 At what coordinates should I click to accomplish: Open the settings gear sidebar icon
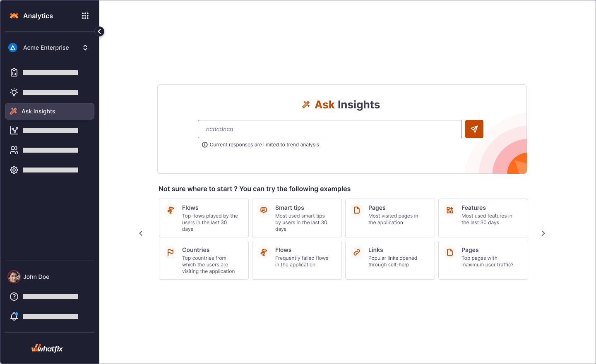click(14, 170)
